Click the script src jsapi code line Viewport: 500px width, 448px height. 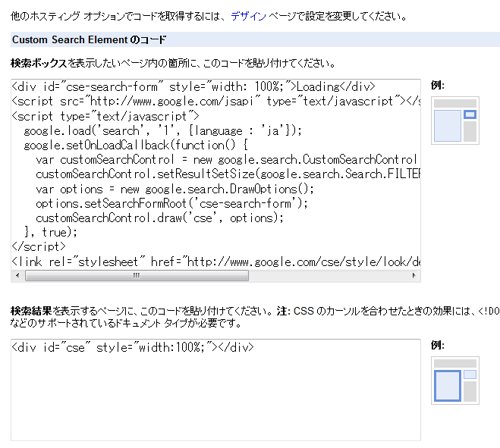(216, 102)
